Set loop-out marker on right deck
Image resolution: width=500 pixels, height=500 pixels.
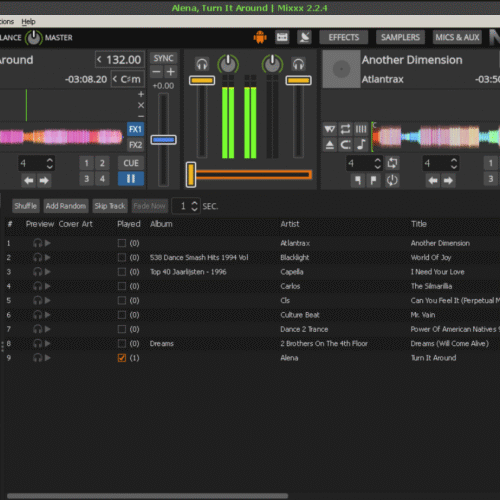click(x=373, y=181)
